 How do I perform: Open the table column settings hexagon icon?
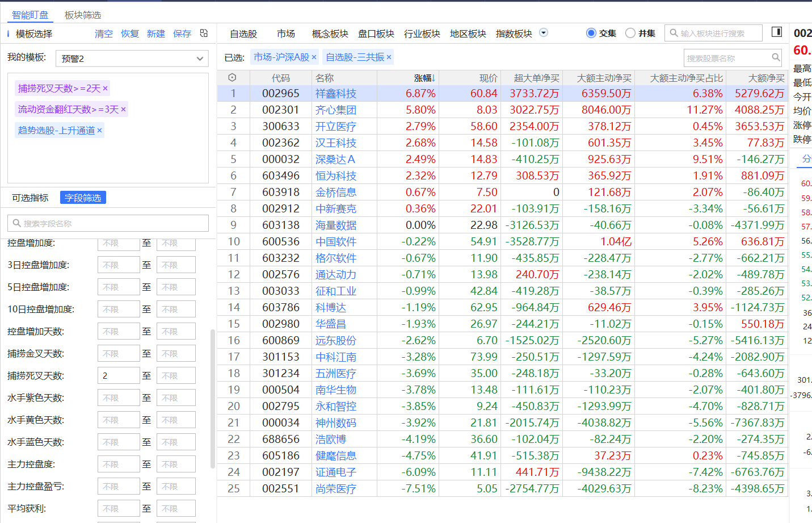click(232, 78)
